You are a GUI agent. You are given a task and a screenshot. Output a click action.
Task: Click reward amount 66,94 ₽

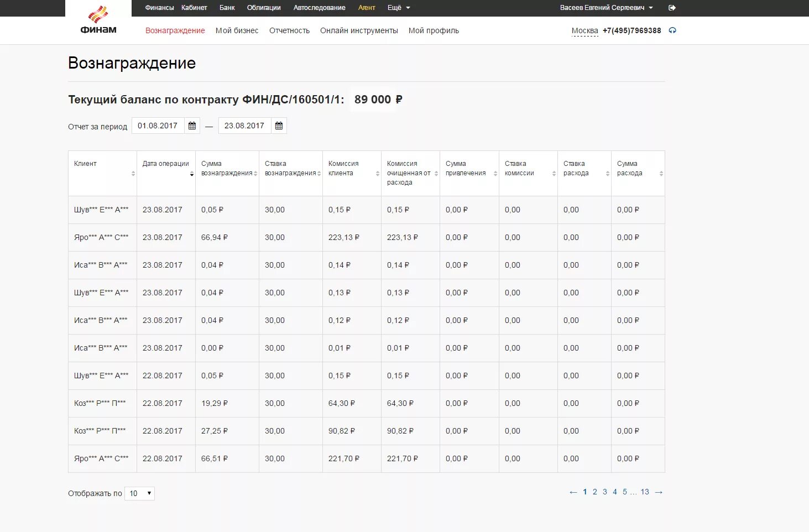tap(215, 237)
